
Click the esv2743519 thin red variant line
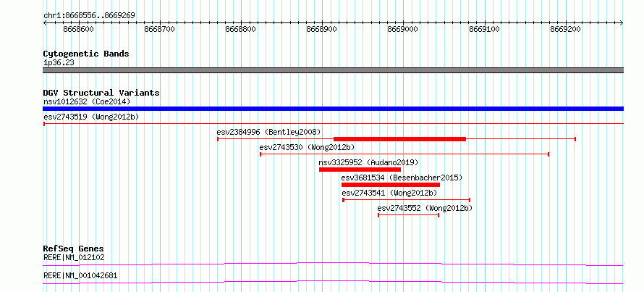[333, 123]
